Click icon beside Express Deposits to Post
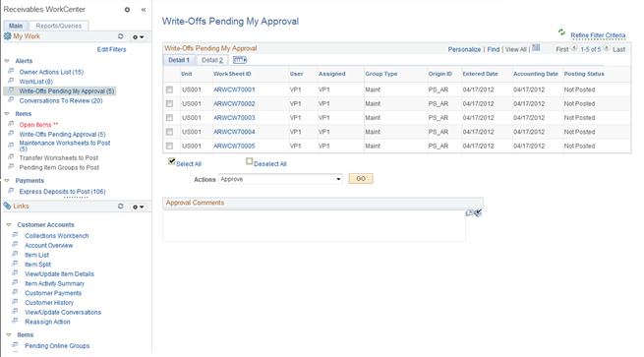 [x=11, y=191]
